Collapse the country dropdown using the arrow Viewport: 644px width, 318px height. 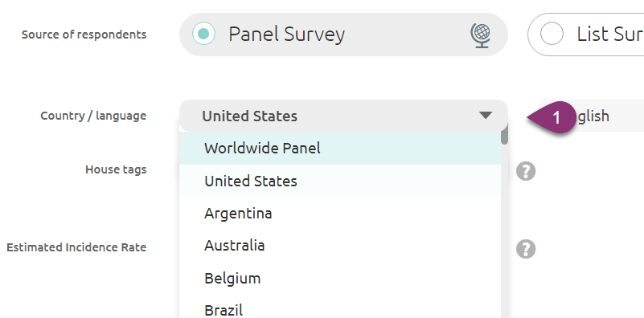tap(486, 116)
